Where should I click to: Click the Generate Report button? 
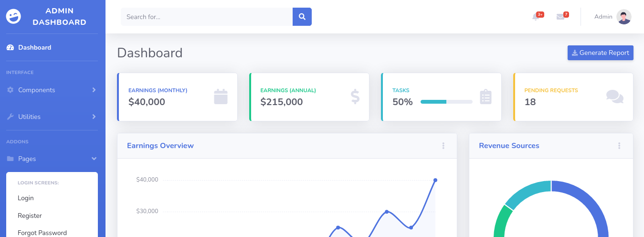600,53
